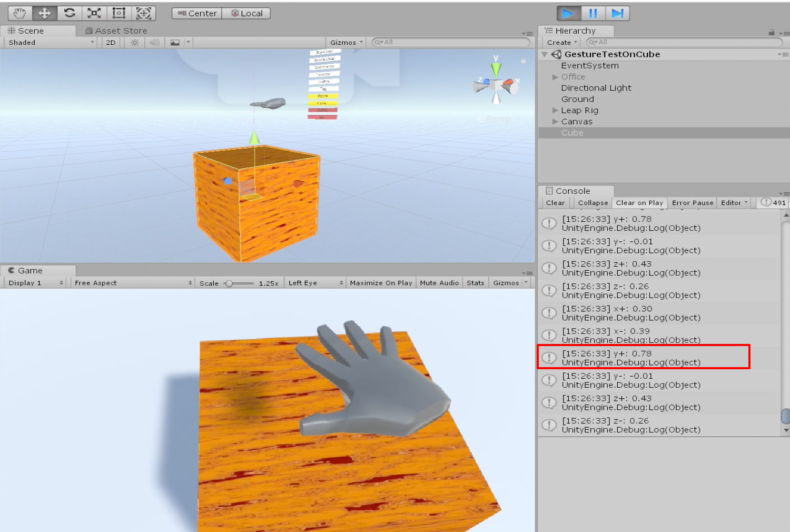Open the Left Eye dropdown
The image size is (790, 532).
315,283
